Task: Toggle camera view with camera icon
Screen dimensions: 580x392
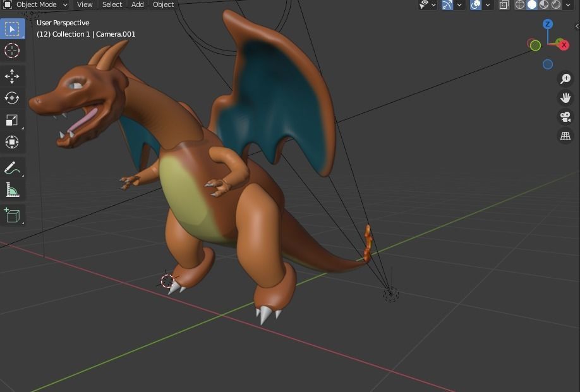Action: (x=565, y=117)
